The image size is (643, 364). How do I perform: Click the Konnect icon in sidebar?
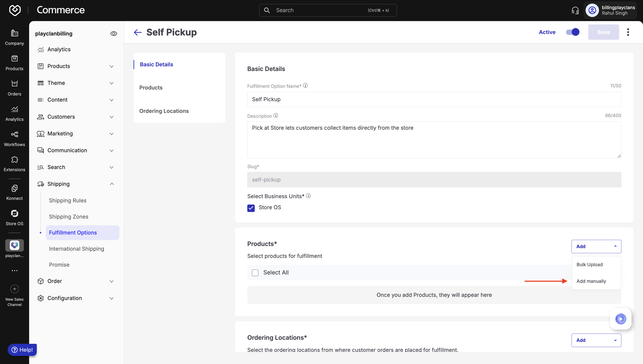click(x=14, y=188)
